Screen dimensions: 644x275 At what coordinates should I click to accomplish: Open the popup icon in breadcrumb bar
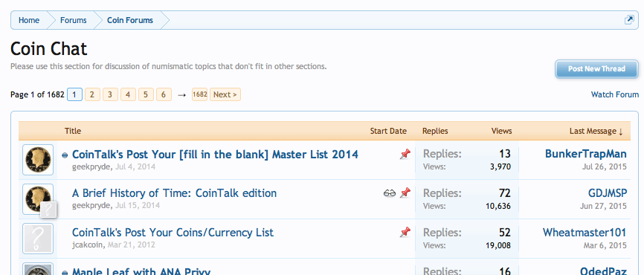tap(629, 20)
